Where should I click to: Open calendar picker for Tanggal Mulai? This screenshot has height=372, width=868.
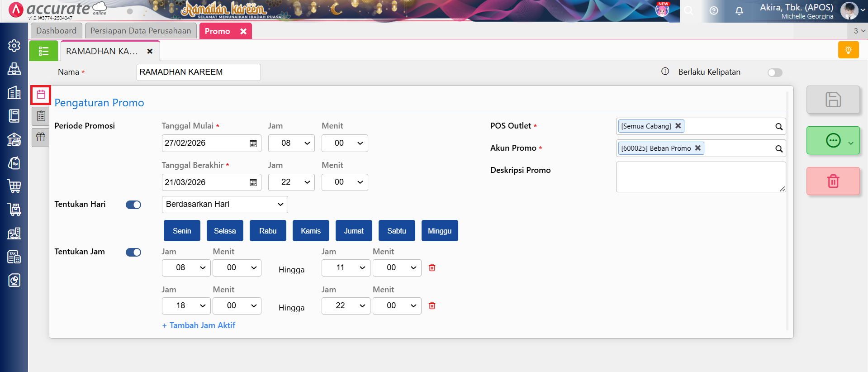[253, 143]
